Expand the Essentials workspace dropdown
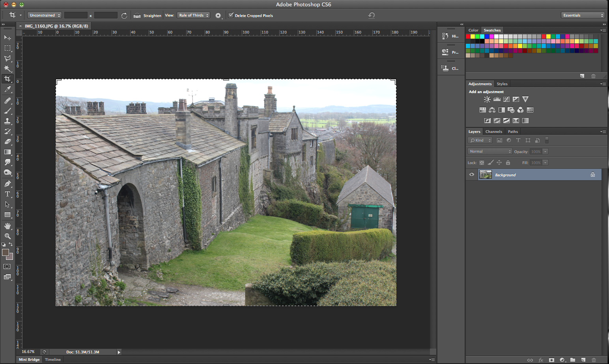The image size is (609, 364). click(583, 15)
